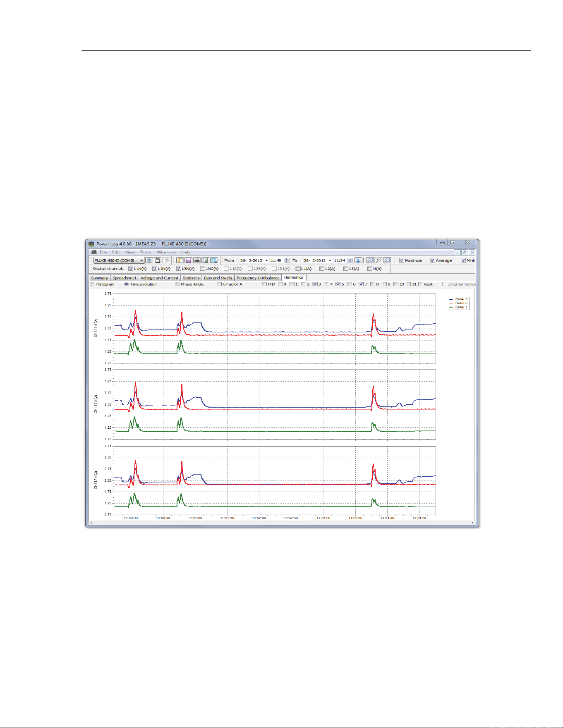The height and width of the screenshot is (728, 563).
Task: Uncheck harmonic order 3 checkbox
Action: coord(315,284)
